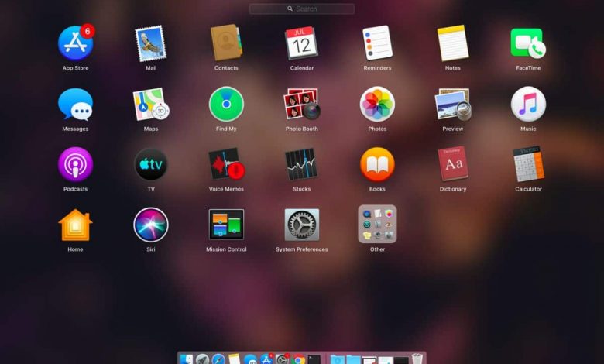Click the Finder icon in the Dock
This screenshot has width=604, height=364.
click(187, 359)
